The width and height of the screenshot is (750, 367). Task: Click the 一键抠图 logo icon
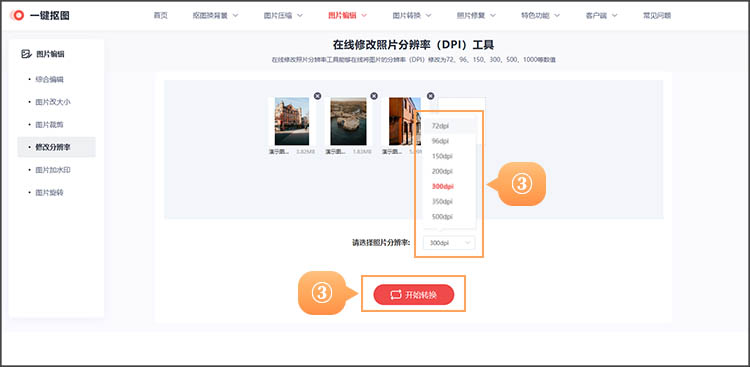[x=18, y=15]
